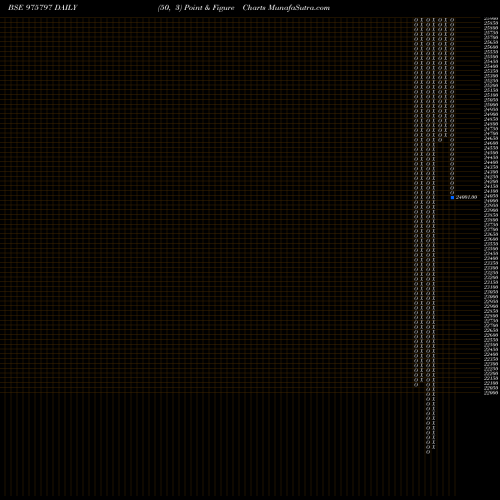
Task: Click the top value on the price axis
Action: click(x=491, y=19)
